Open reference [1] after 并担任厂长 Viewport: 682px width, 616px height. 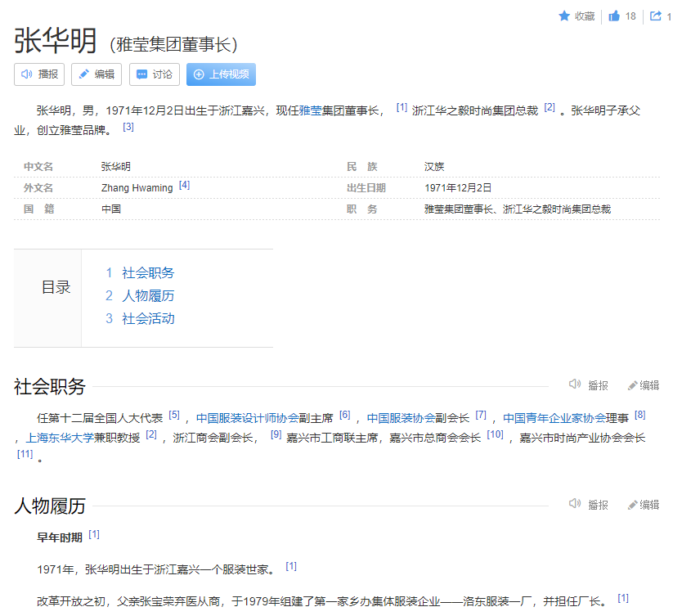coord(623,598)
